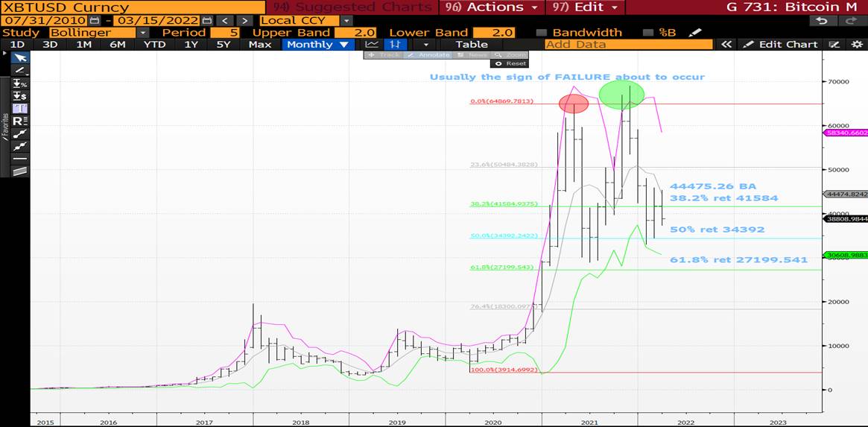
Task: Pick the horizontal line tool
Action: pyautogui.click(x=20, y=159)
